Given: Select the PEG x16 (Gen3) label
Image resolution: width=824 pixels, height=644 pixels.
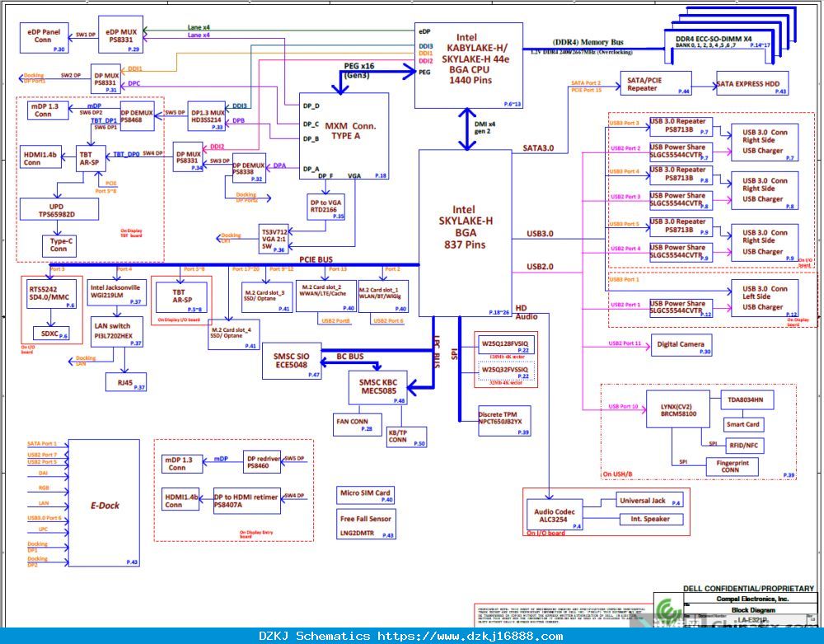Looking at the screenshot, I should [x=359, y=70].
